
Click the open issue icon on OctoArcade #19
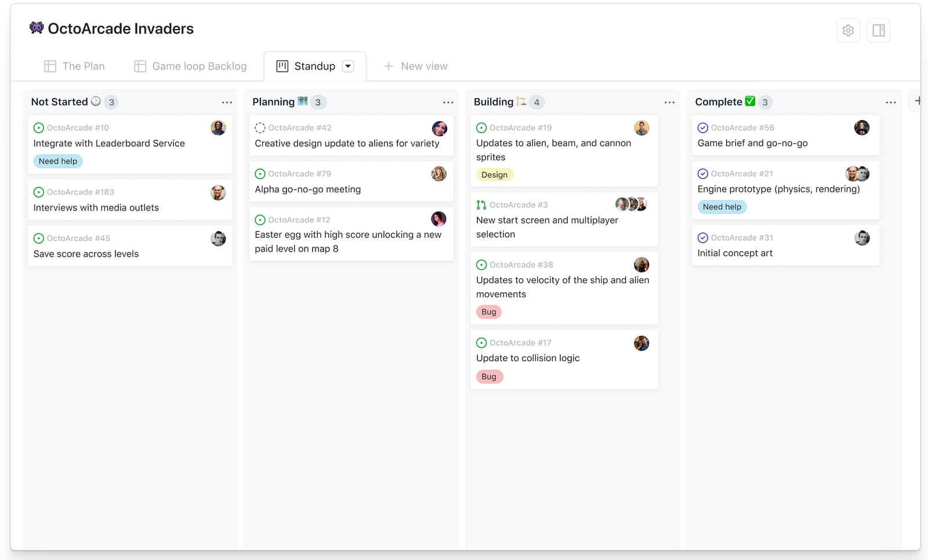point(481,128)
